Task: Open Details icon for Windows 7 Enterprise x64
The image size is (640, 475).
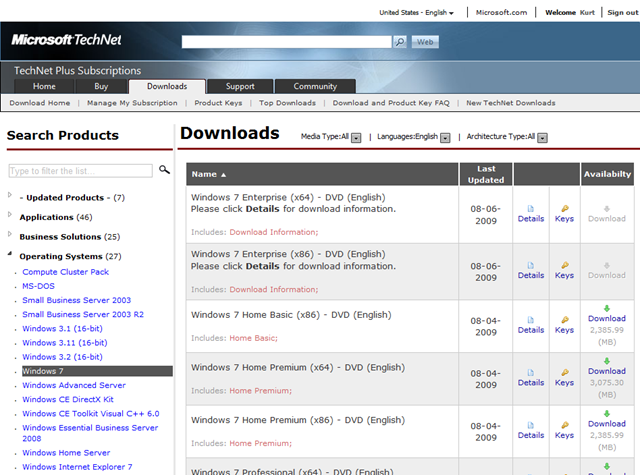Action: coord(531,208)
